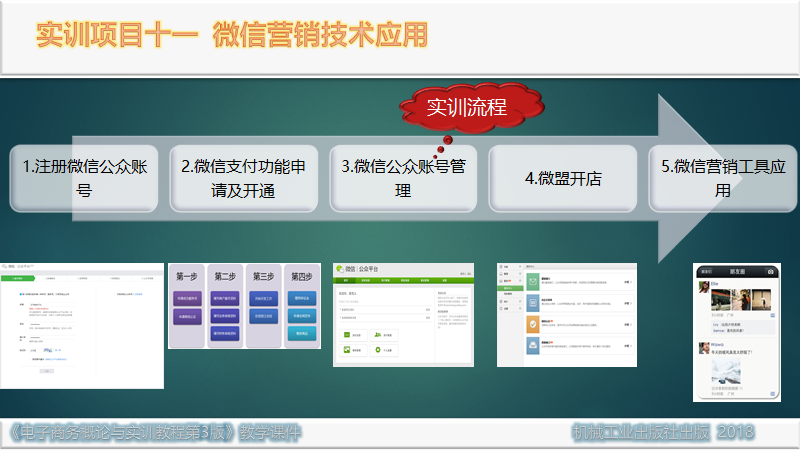Click the step box '1.注册微信公众账号'

coord(84,179)
